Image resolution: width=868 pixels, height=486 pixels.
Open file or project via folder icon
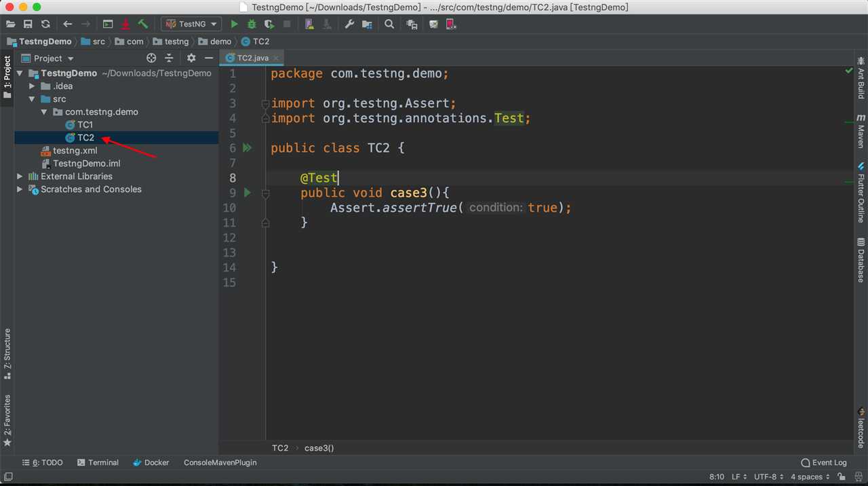11,24
